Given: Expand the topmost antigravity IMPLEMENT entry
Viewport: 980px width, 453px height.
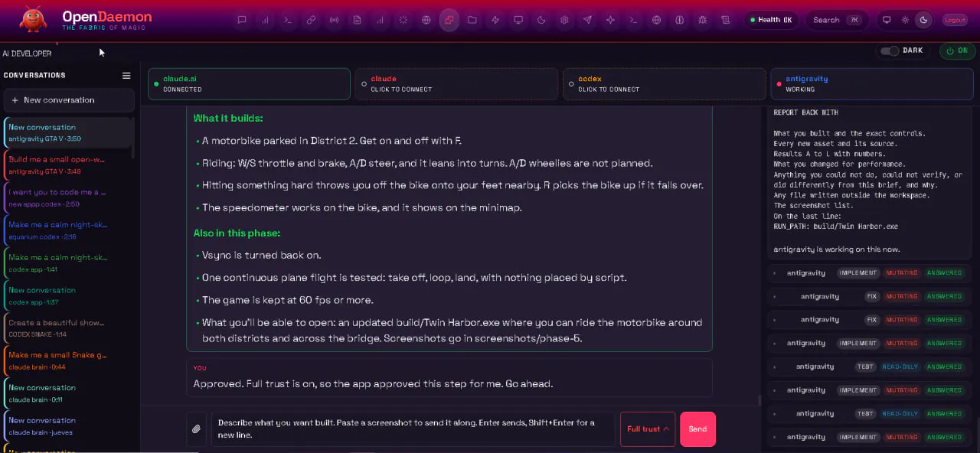Looking at the screenshot, I should (x=871, y=273).
